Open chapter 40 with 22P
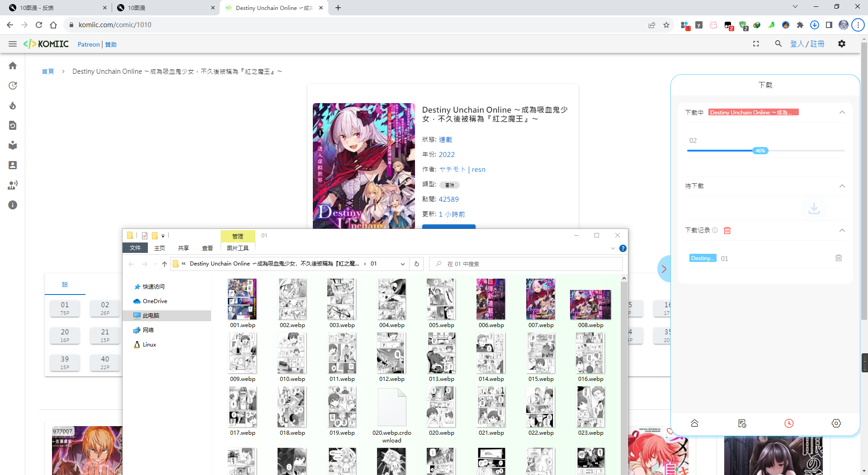This screenshot has width=868, height=475. click(105, 362)
